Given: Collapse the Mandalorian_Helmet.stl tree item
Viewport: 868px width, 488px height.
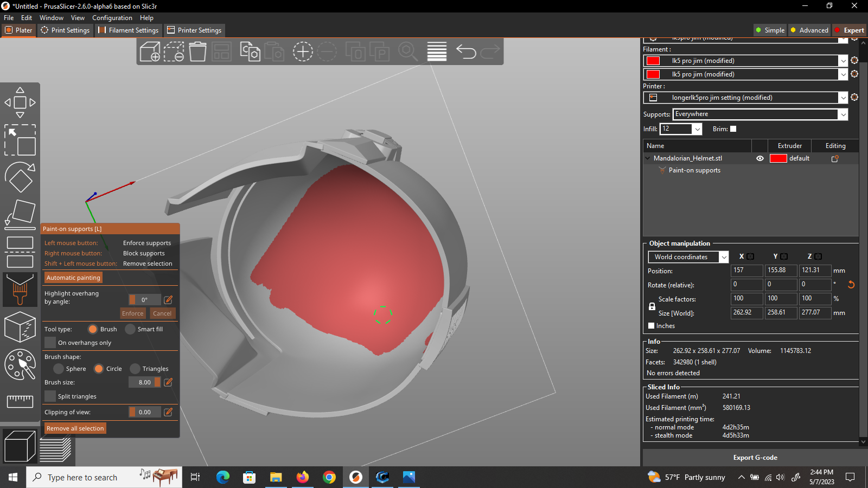Looking at the screenshot, I should click(x=648, y=158).
